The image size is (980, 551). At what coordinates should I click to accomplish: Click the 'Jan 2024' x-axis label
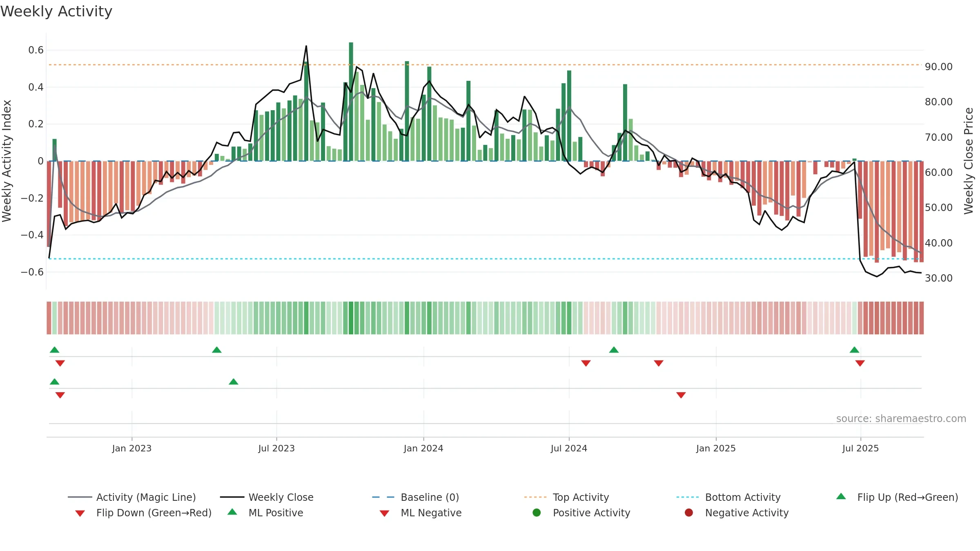(x=423, y=448)
